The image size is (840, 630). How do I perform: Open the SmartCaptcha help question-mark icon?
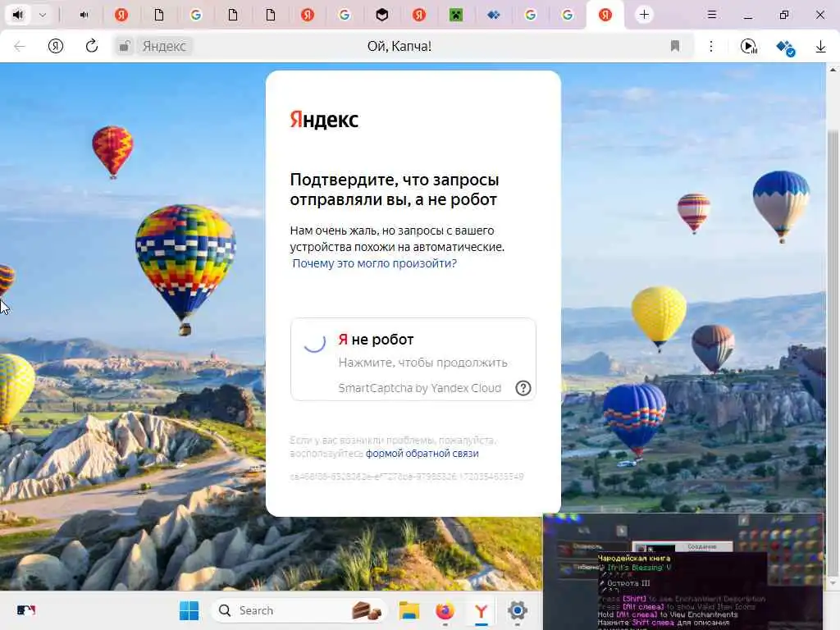pyautogui.click(x=523, y=388)
